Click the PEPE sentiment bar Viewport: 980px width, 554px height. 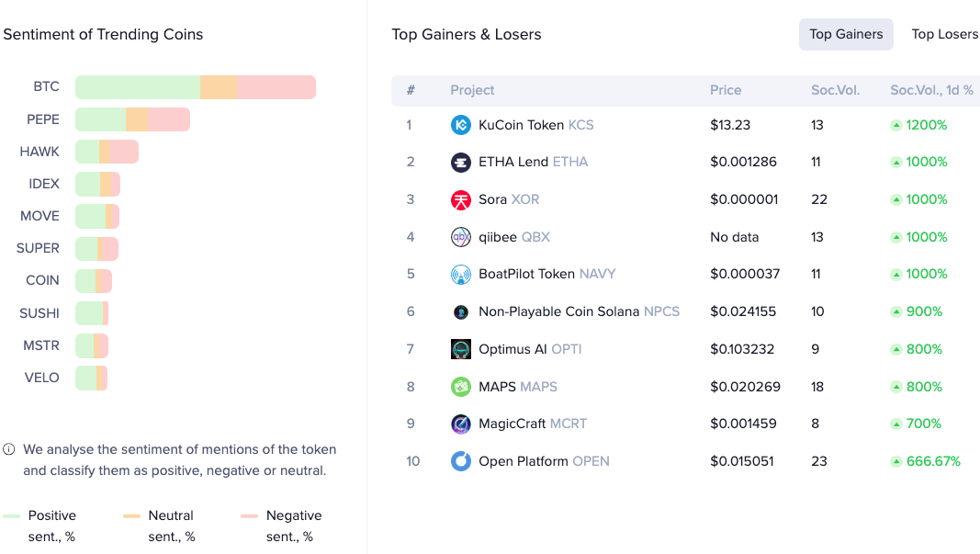tap(132, 119)
